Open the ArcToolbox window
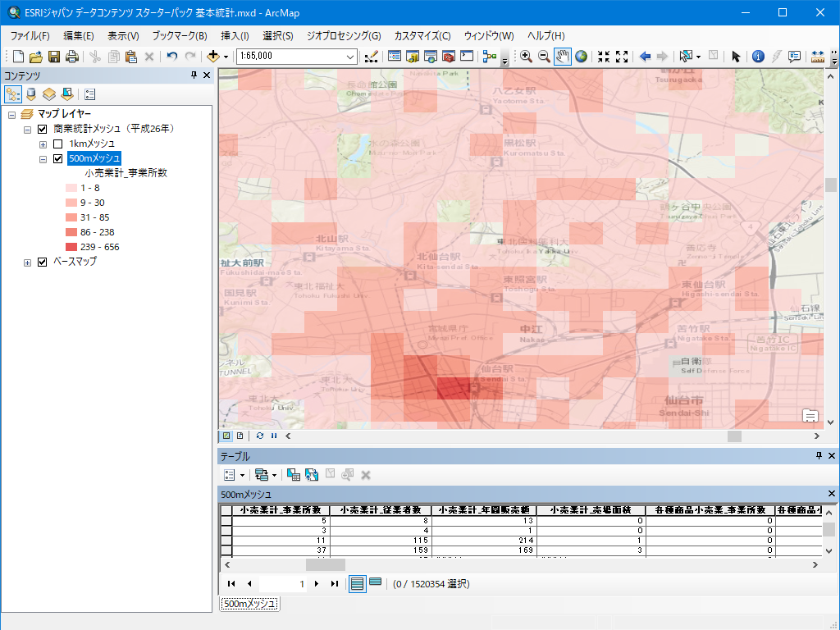Screen dimensions: 840x630 click(x=449, y=57)
